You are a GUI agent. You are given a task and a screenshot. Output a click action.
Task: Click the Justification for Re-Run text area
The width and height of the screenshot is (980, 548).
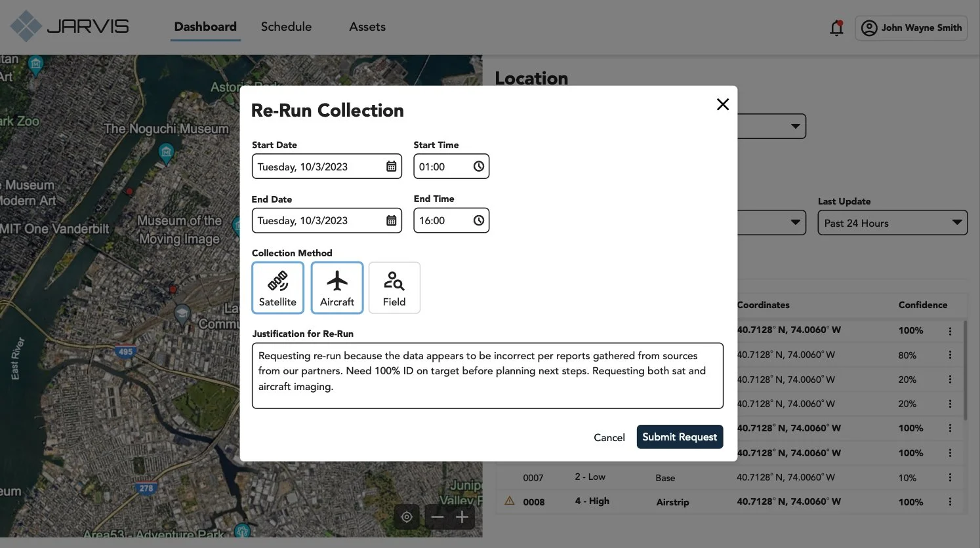pos(487,376)
